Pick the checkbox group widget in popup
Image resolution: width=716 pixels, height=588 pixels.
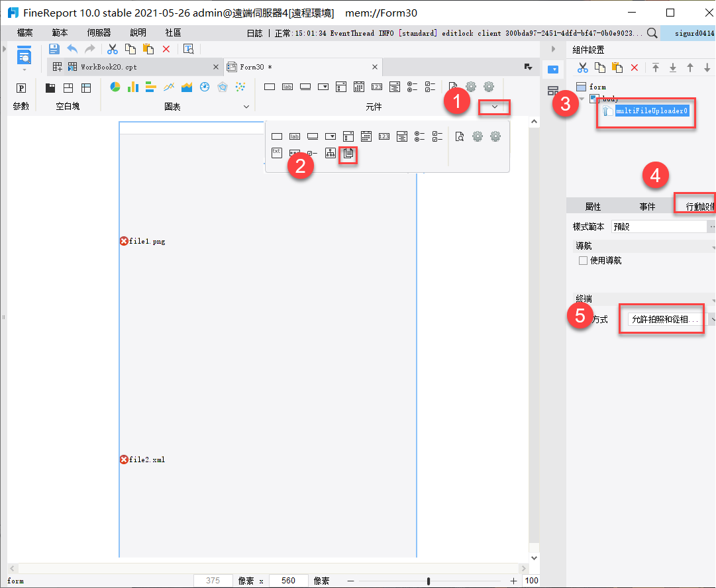click(437, 136)
